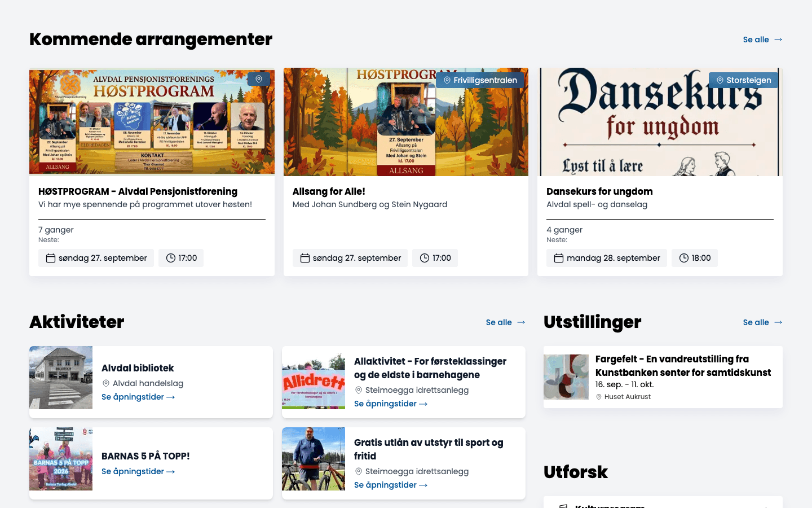This screenshot has width=812, height=508.
Task: Click the BARNAS 5 PÅ TOPP 2026 thumbnail
Action: (61, 459)
